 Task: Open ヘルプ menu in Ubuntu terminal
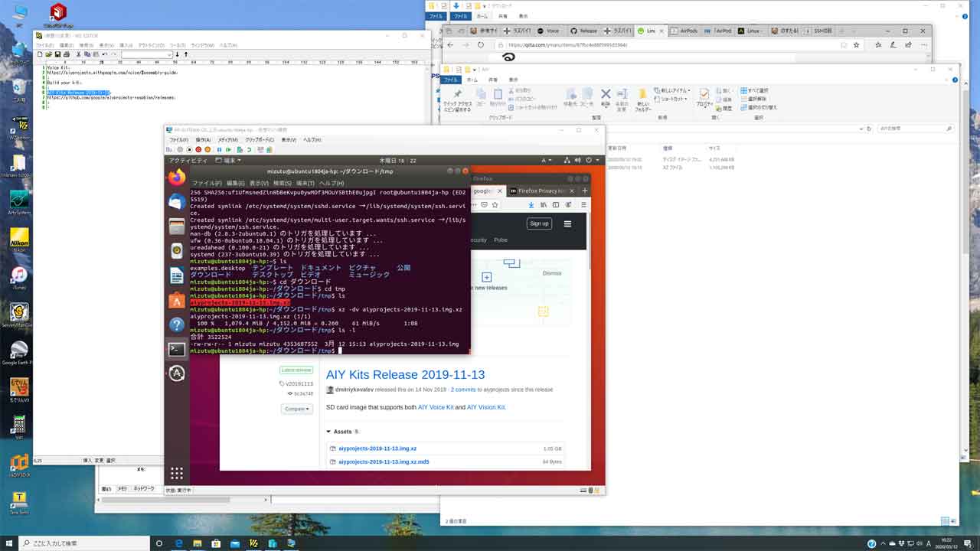332,184
